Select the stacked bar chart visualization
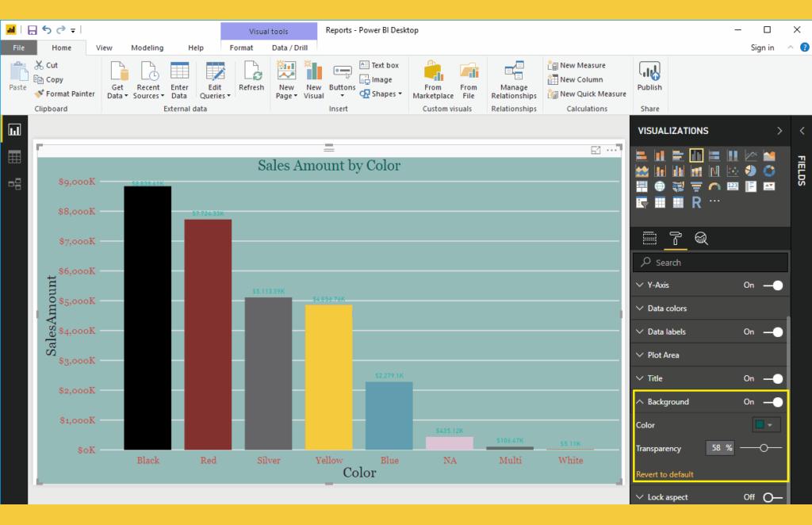Viewport: 812px width, 525px height. pos(642,155)
